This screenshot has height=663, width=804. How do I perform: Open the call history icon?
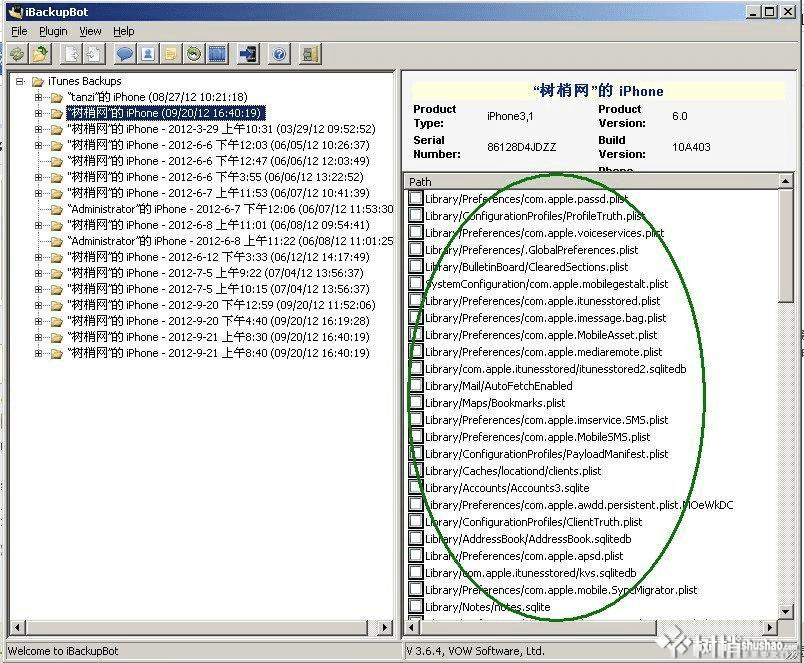click(193, 54)
